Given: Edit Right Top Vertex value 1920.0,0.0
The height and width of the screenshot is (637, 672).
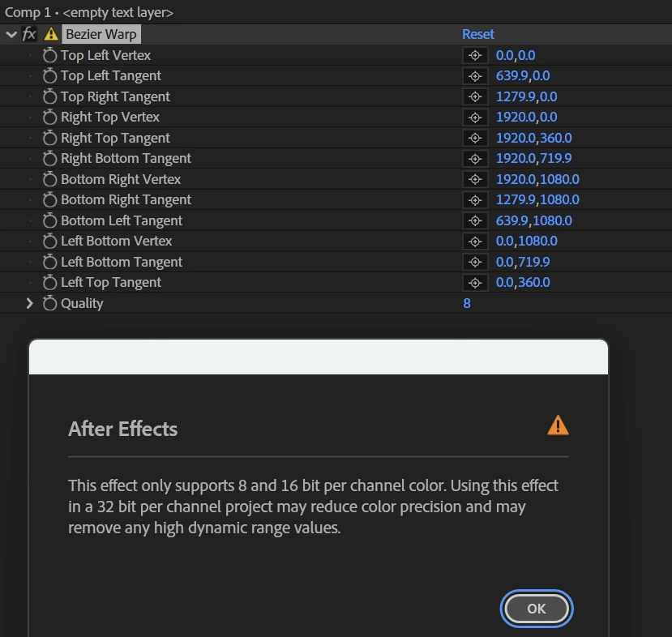Looking at the screenshot, I should pyautogui.click(x=526, y=117).
